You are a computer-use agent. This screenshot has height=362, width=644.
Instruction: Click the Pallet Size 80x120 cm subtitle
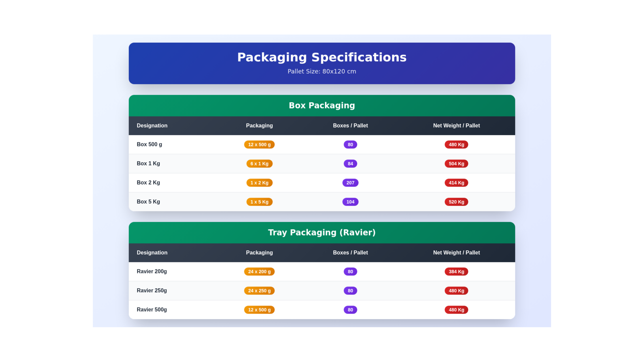click(x=322, y=71)
